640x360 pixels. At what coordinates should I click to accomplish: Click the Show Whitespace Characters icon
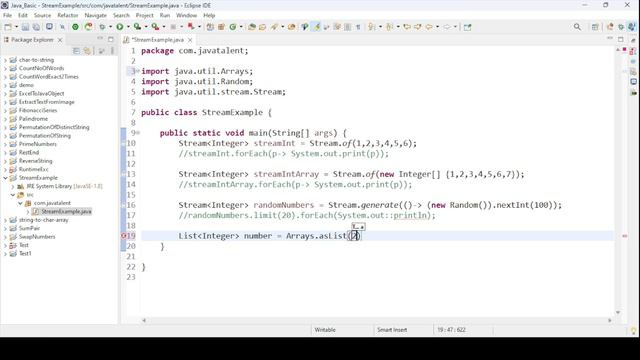[x=358, y=27]
